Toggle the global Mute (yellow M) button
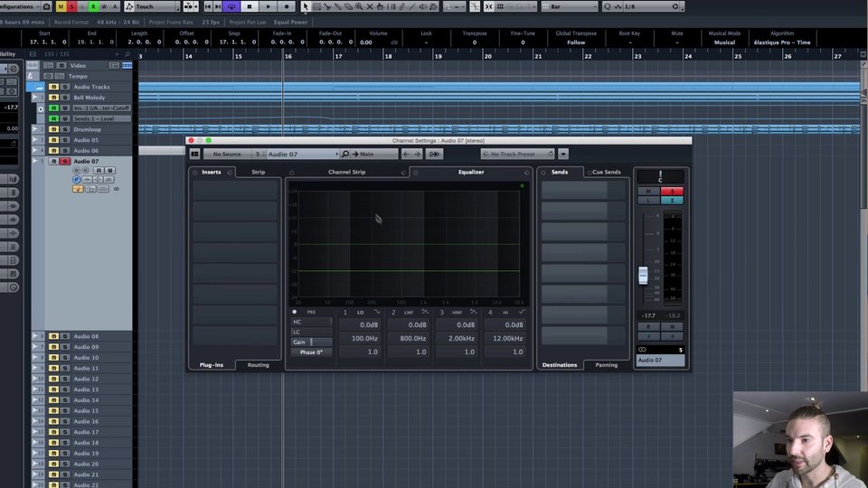868x488 pixels. (61, 6)
